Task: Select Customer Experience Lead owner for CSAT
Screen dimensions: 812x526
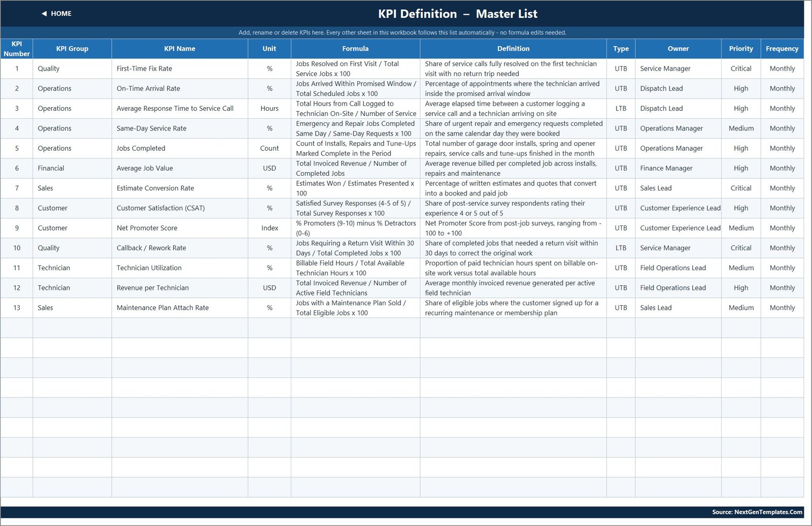Action: point(678,208)
